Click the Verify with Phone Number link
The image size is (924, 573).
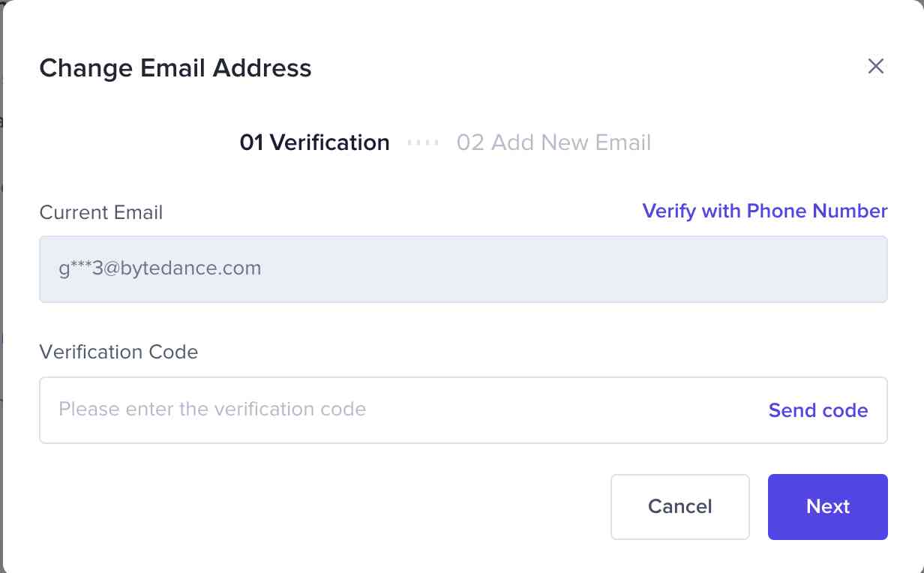(x=764, y=211)
